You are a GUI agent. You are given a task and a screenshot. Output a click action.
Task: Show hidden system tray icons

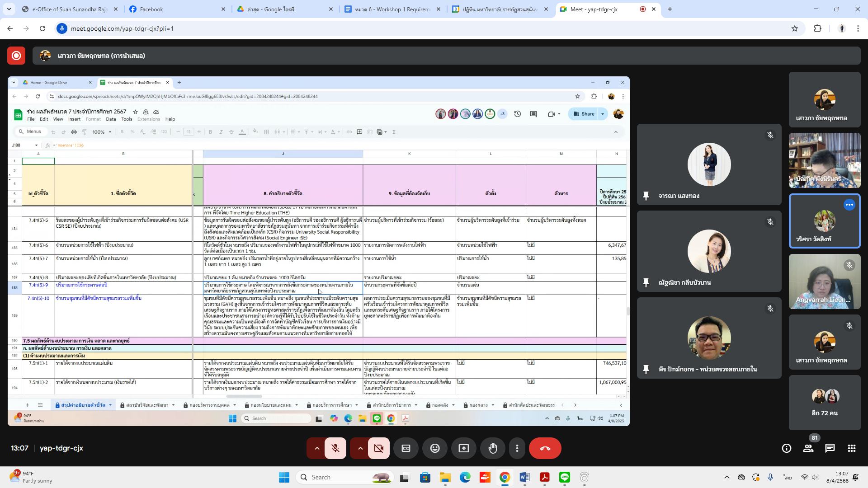(x=726, y=477)
